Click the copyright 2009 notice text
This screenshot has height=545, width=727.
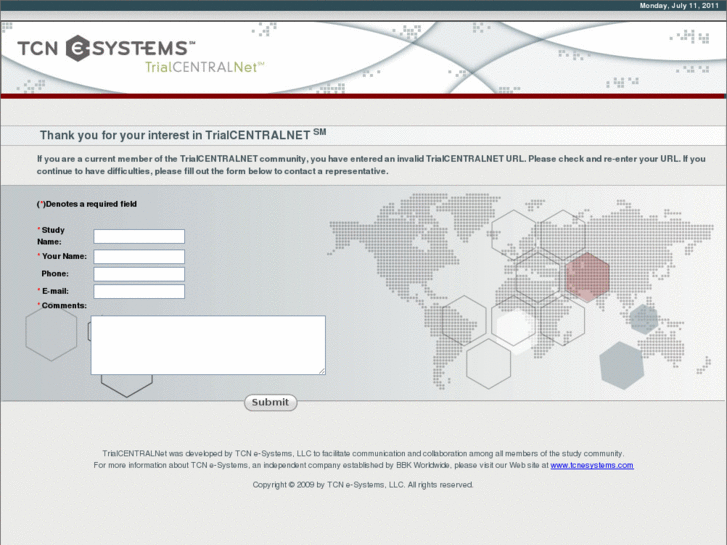[363, 485]
